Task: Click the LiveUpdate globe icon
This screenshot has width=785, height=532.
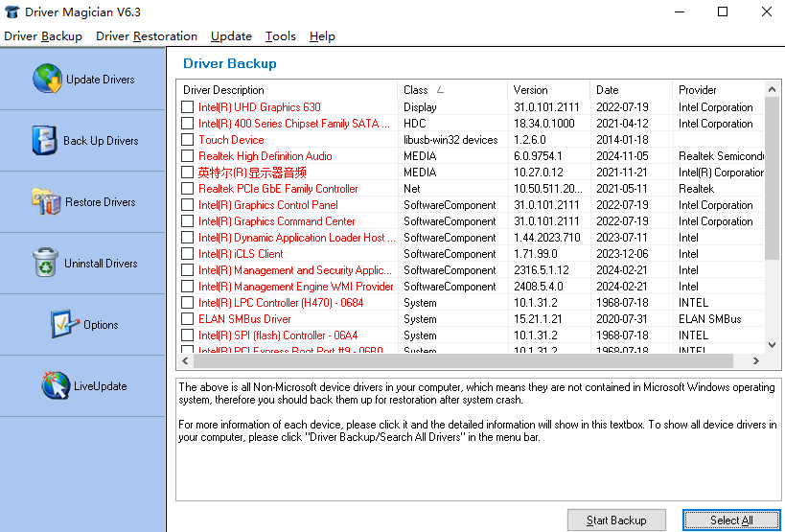Action: pos(56,385)
